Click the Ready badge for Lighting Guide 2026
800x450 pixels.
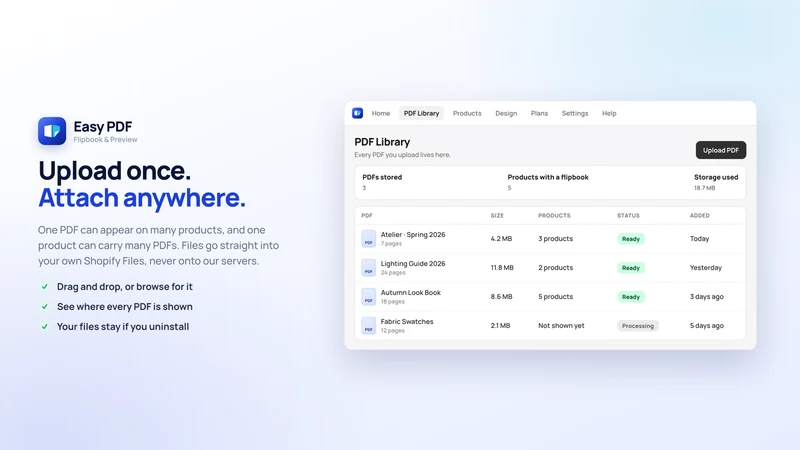631,268
